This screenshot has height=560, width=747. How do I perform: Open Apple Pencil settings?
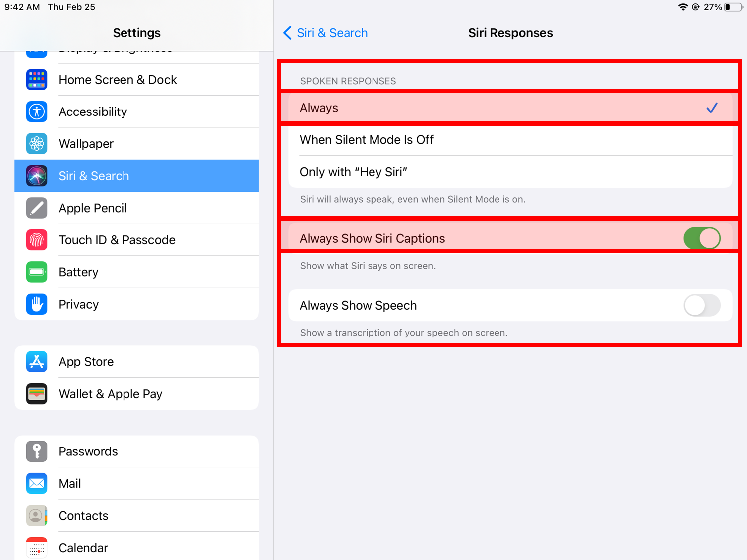point(137,208)
